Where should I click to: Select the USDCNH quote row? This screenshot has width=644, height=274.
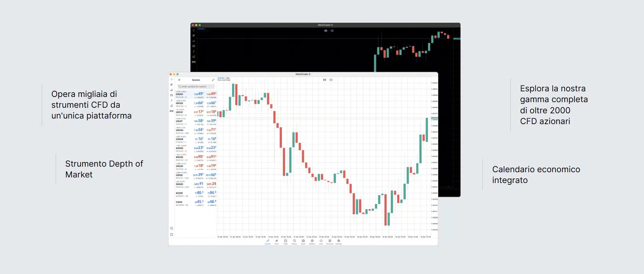click(196, 131)
